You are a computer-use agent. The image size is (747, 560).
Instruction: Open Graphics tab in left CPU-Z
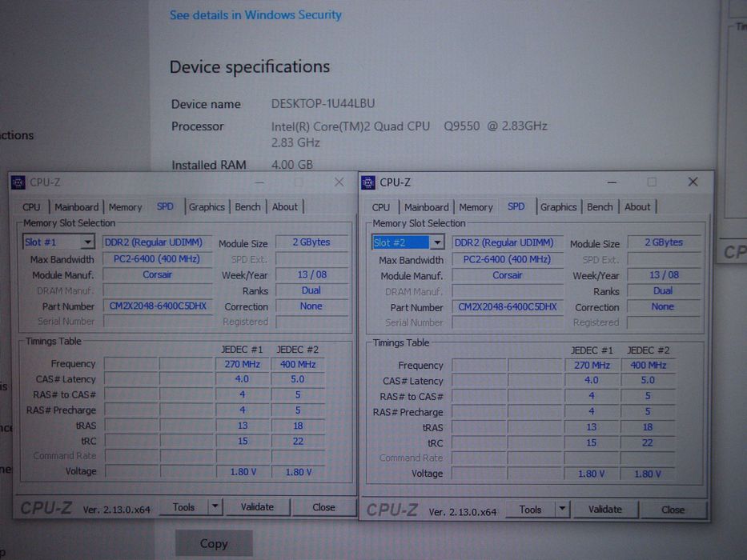pyautogui.click(x=207, y=207)
